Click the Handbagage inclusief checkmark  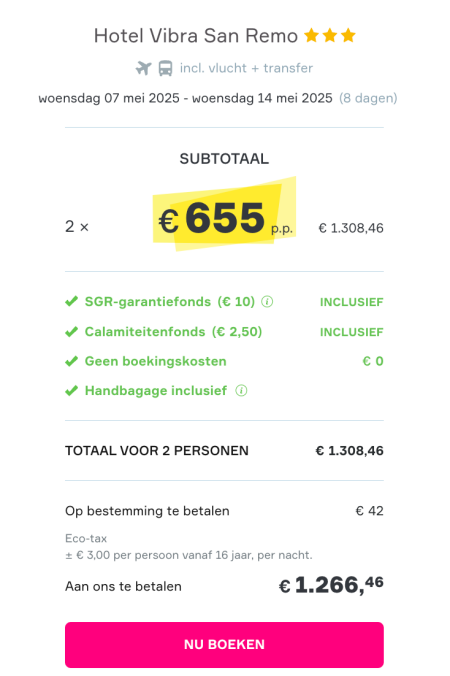point(72,391)
